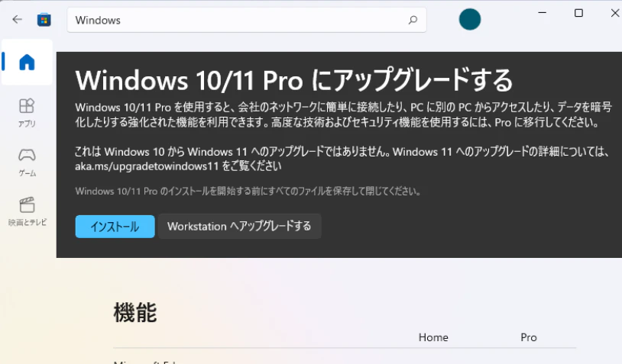Minimize the Microsoft Store window
622x364 pixels.
pos(543,13)
